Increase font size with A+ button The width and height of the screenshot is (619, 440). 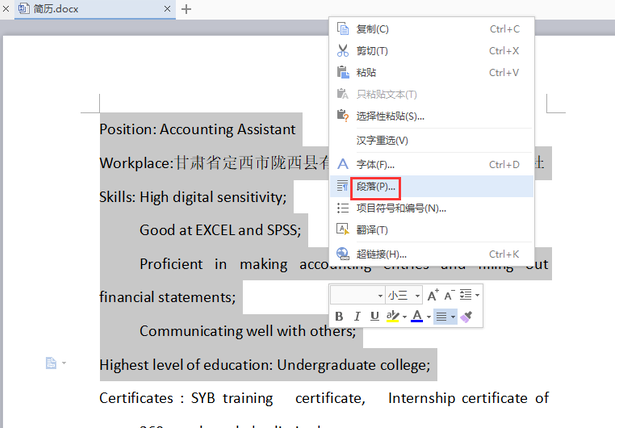433,295
